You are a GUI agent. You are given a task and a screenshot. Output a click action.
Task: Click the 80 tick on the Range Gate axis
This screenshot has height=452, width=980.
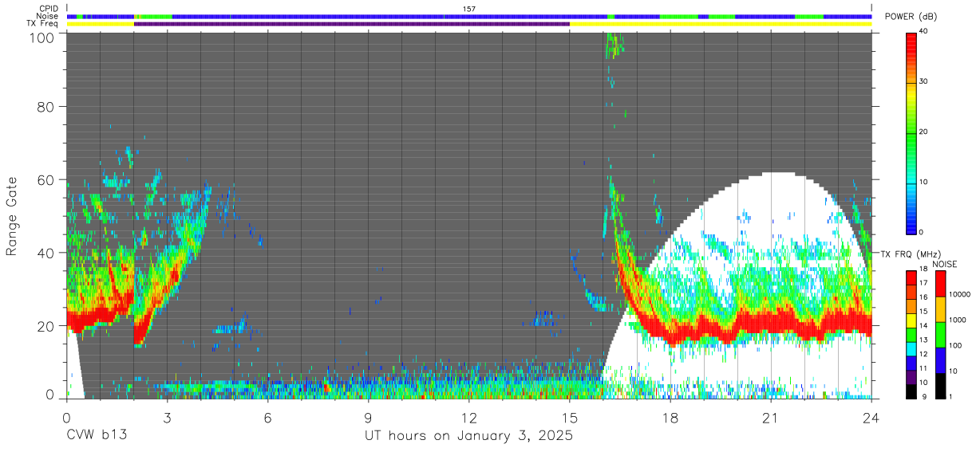click(x=47, y=107)
